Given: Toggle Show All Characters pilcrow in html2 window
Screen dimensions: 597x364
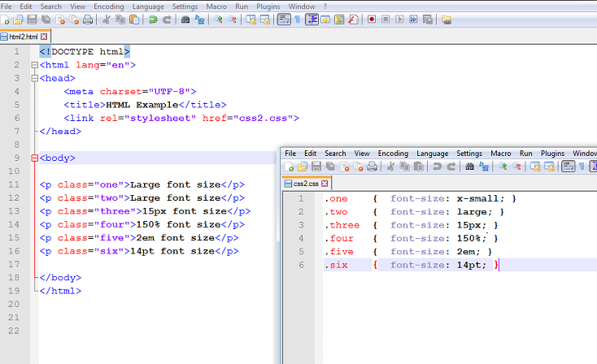Looking at the screenshot, I should click(298, 19).
